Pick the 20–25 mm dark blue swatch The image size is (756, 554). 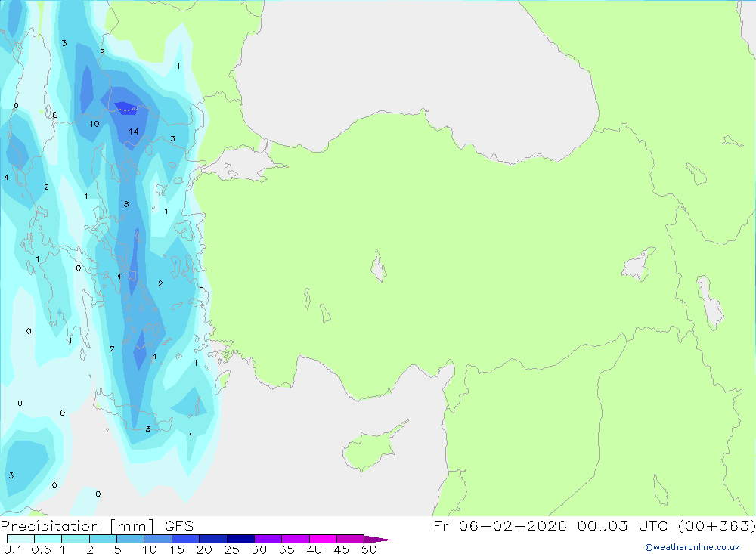213,539
